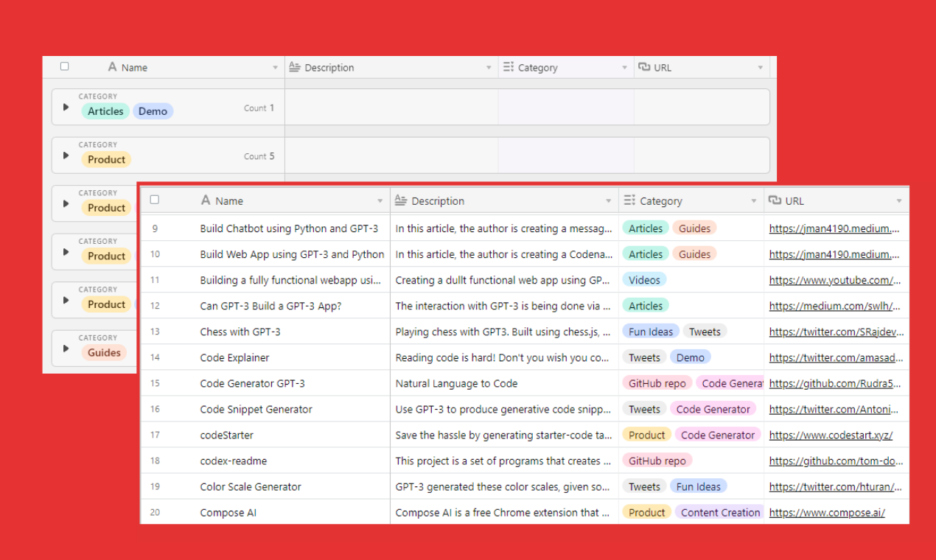Expand the Guides category group

pos(66,349)
